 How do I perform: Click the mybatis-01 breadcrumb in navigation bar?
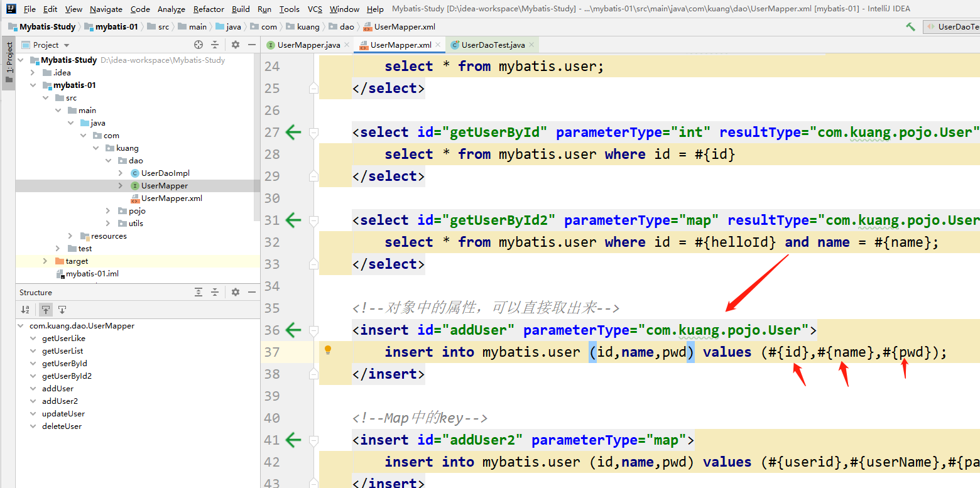pyautogui.click(x=111, y=26)
